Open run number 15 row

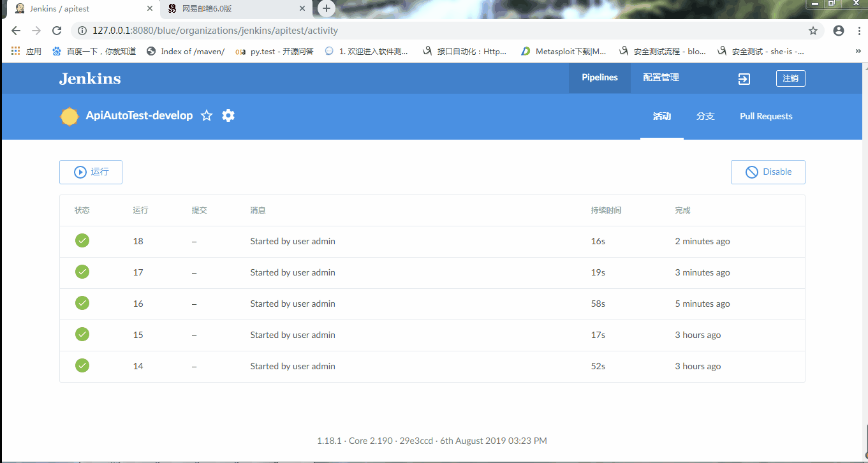(x=432, y=335)
